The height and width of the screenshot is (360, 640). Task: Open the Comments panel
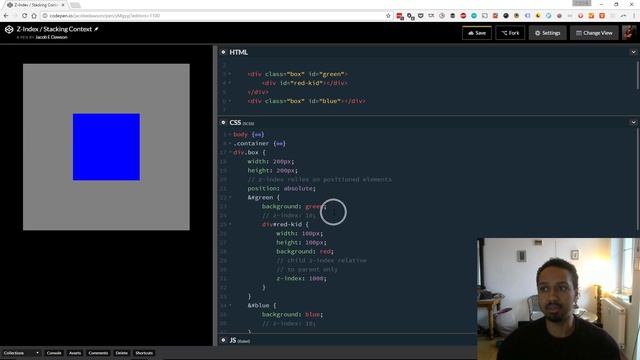(98, 353)
